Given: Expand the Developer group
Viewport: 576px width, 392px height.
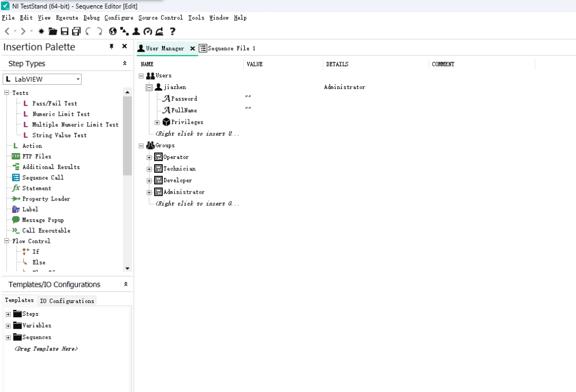Looking at the screenshot, I should pos(149,181).
